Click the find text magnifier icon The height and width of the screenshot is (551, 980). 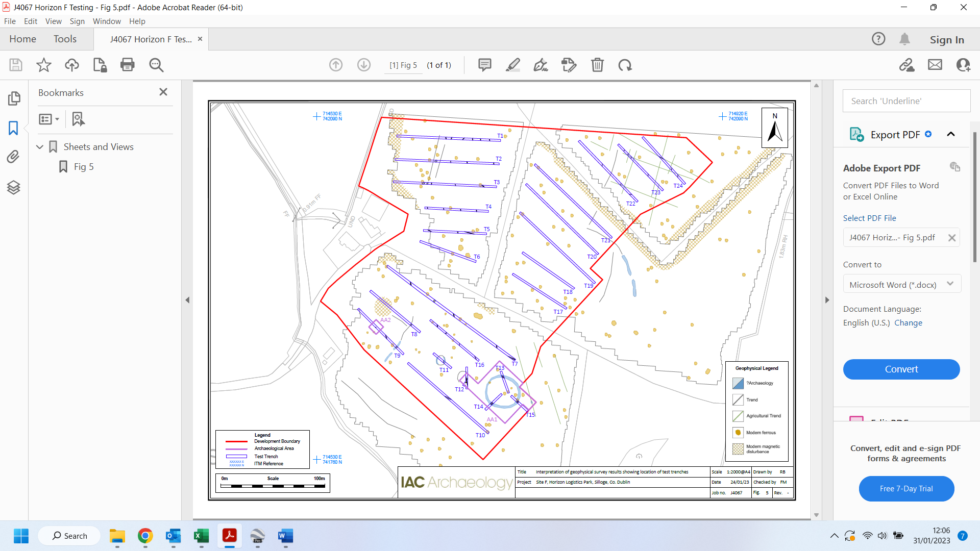(x=156, y=65)
